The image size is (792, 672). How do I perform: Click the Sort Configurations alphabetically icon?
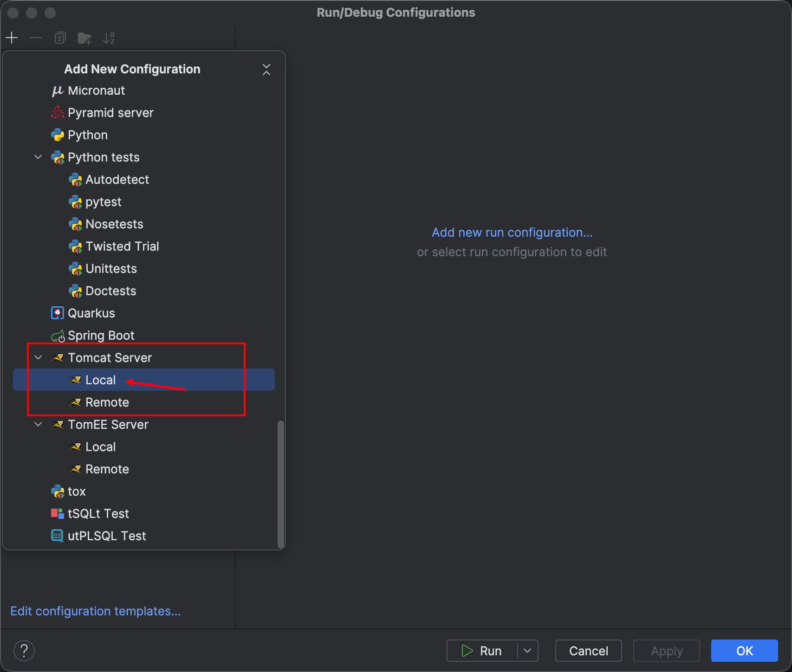[x=109, y=38]
